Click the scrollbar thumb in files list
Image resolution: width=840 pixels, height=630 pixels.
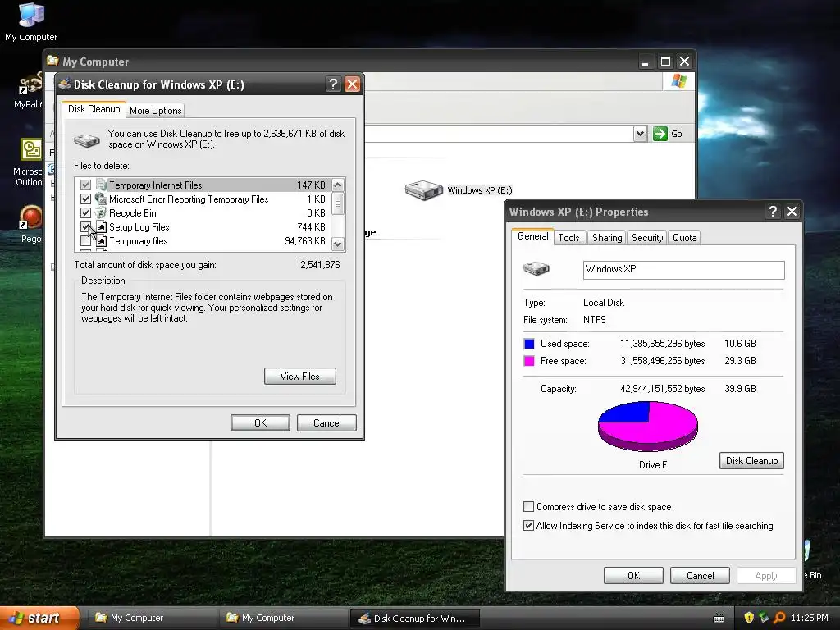pyautogui.click(x=337, y=203)
